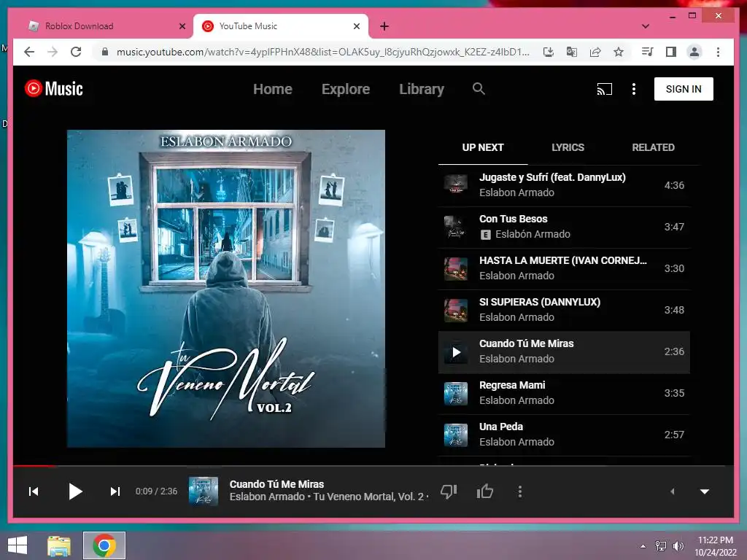Open Chrome media controls icon
Viewport: 747px width, 560px height.
pos(648,52)
